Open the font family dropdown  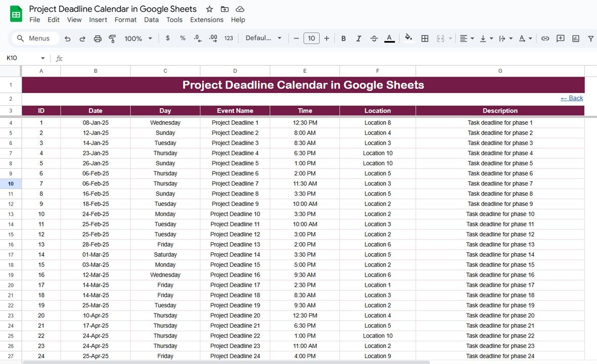(264, 38)
